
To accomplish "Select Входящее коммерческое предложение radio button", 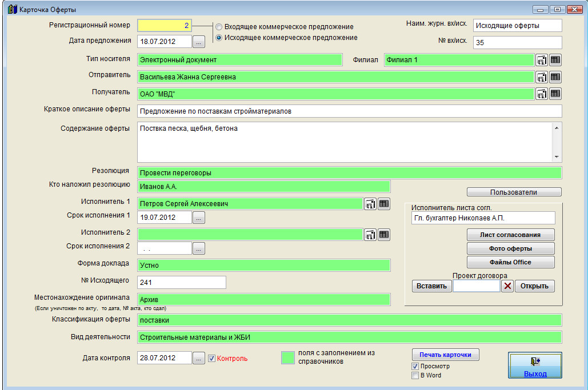I will click(x=219, y=27).
